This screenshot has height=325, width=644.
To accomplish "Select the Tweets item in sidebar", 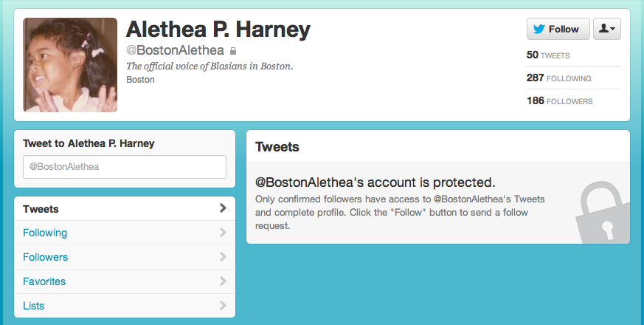I will tap(125, 208).
